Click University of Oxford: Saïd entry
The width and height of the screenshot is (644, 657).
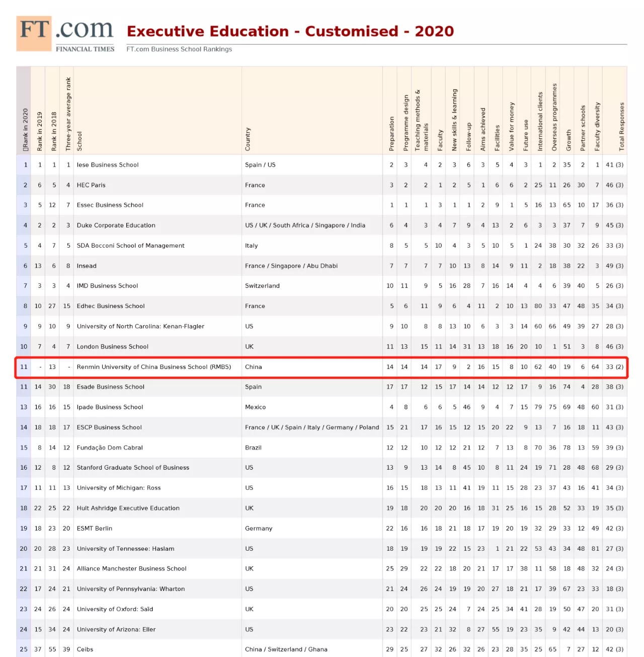coord(115,609)
